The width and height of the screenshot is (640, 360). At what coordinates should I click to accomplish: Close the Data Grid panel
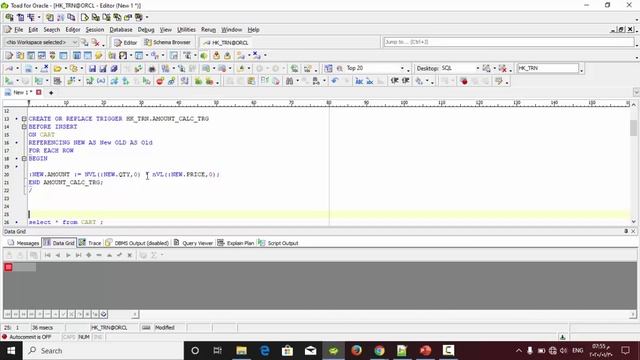coord(633,231)
